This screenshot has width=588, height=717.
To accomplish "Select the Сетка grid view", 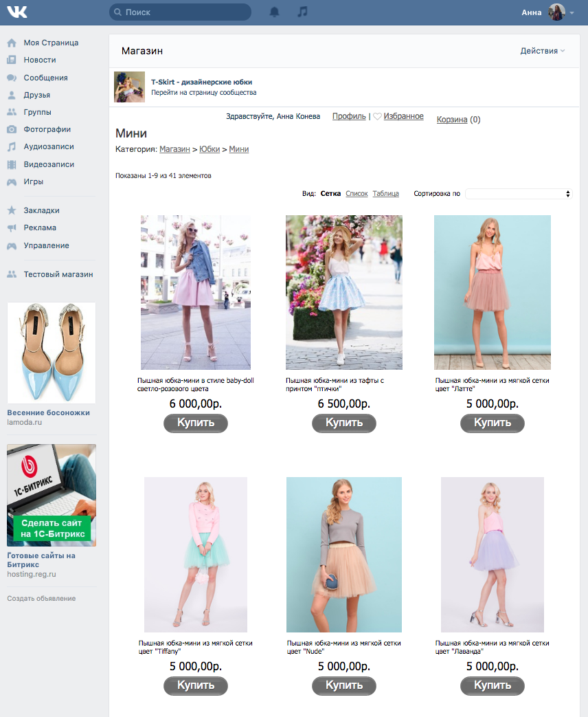I will pyautogui.click(x=330, y=194).
